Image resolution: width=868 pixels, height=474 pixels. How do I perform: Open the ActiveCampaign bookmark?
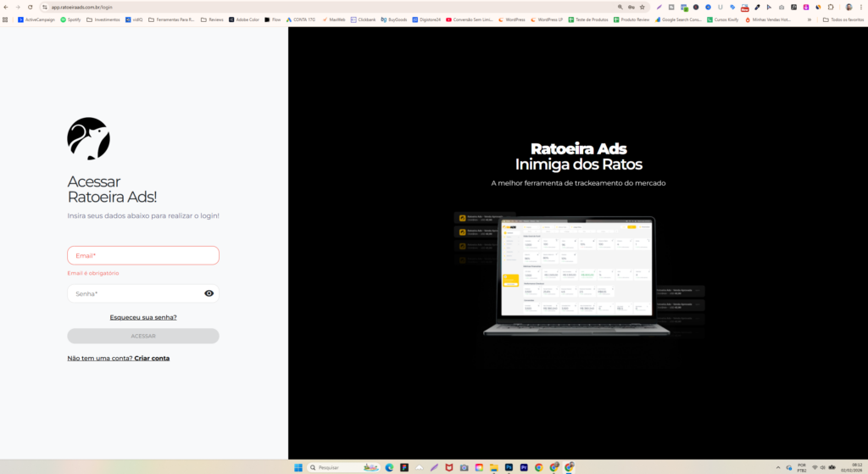36,20
